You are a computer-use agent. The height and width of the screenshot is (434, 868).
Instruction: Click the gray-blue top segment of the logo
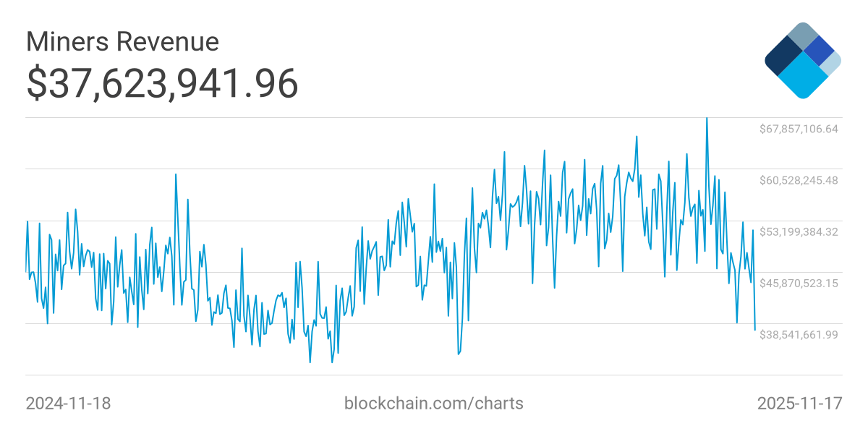pos(802,35)
